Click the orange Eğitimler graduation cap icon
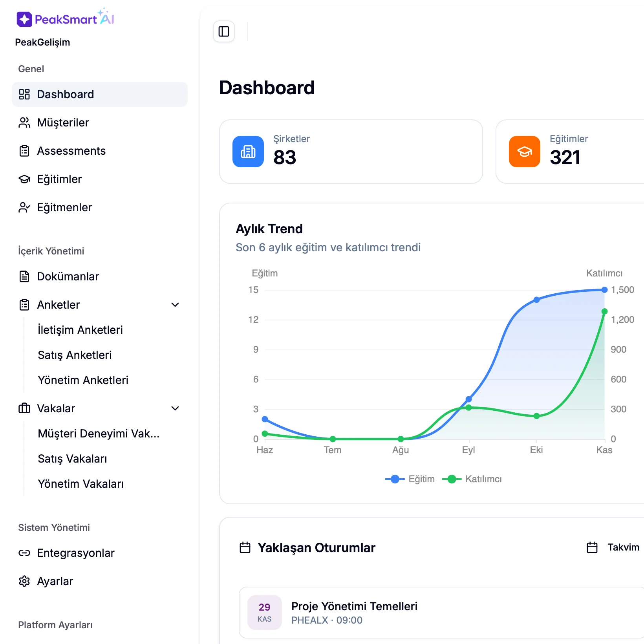The image size is (644, 644). click(x=524, y=152)
